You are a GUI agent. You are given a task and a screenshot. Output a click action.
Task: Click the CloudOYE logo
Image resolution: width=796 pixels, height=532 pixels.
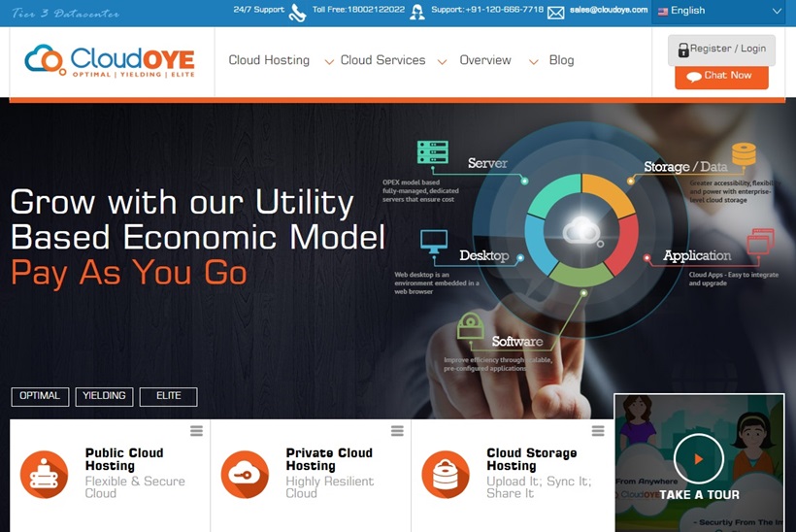(x=110, y=61)
